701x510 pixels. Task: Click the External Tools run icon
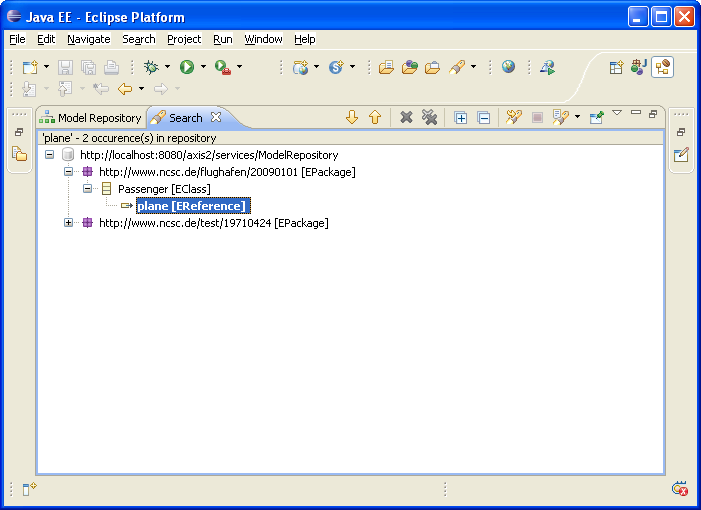223,67
